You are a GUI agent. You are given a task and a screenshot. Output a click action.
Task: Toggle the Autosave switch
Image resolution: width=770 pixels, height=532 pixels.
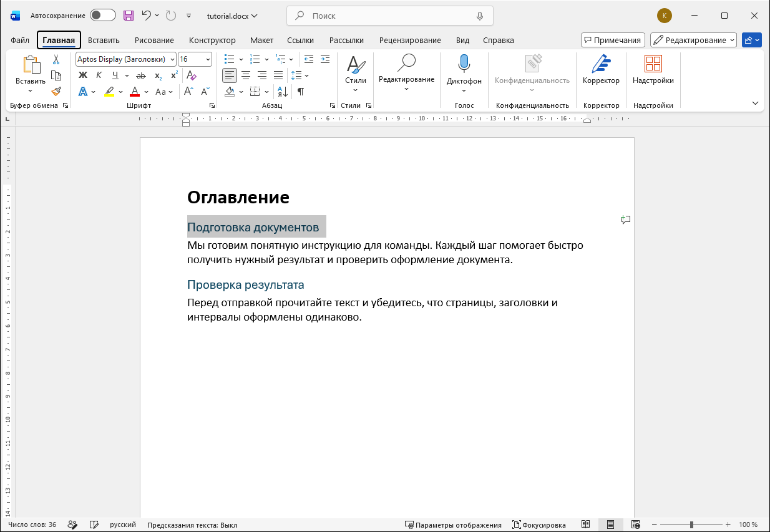[x=103, y=16]
